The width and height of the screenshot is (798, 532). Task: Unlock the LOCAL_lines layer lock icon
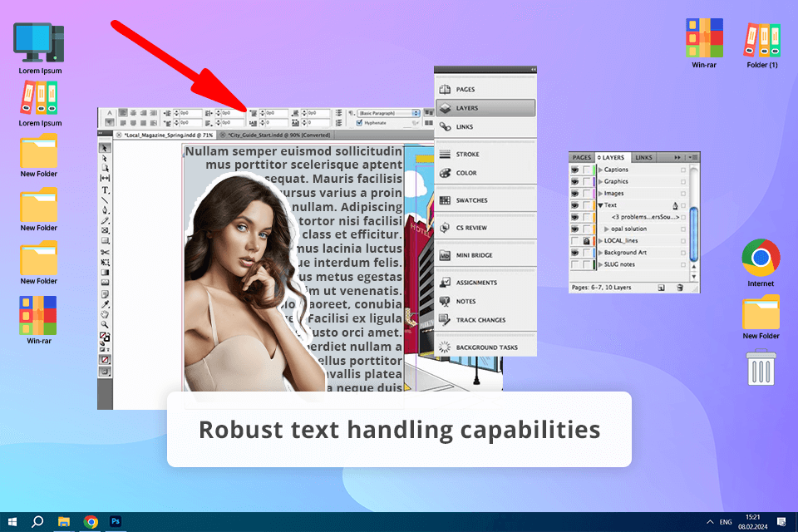(x=586, y=241)
